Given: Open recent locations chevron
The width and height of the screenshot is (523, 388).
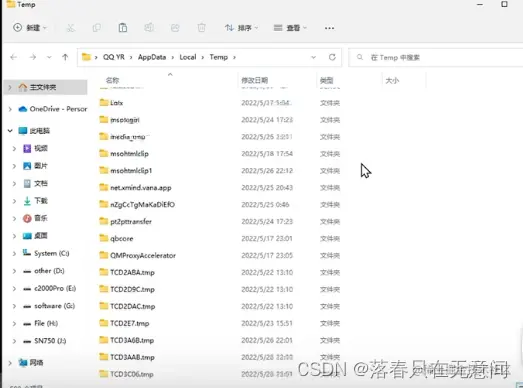Looking at the screenshot, I should tap(49, 57).
